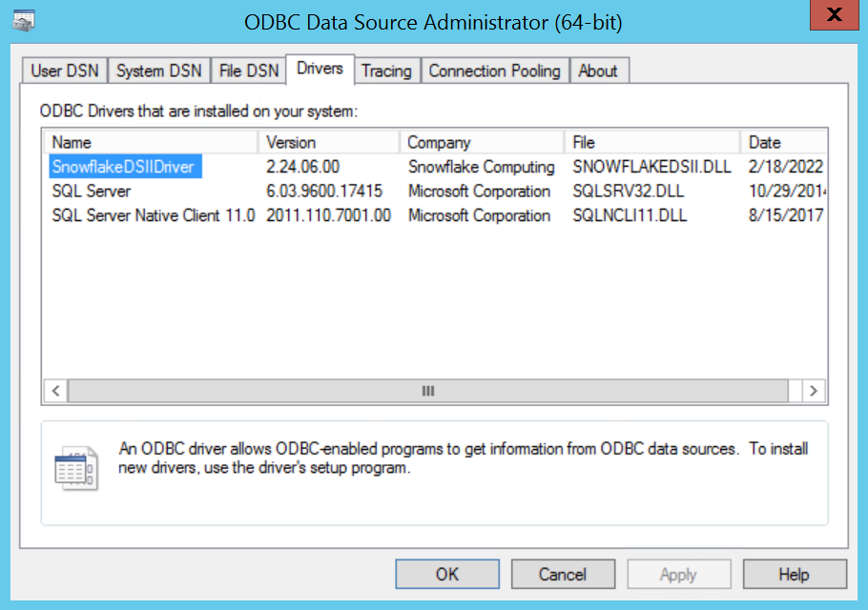Click the Version column header
The width and height of the screenshot is (868, 610).
(x=328, y=142)
